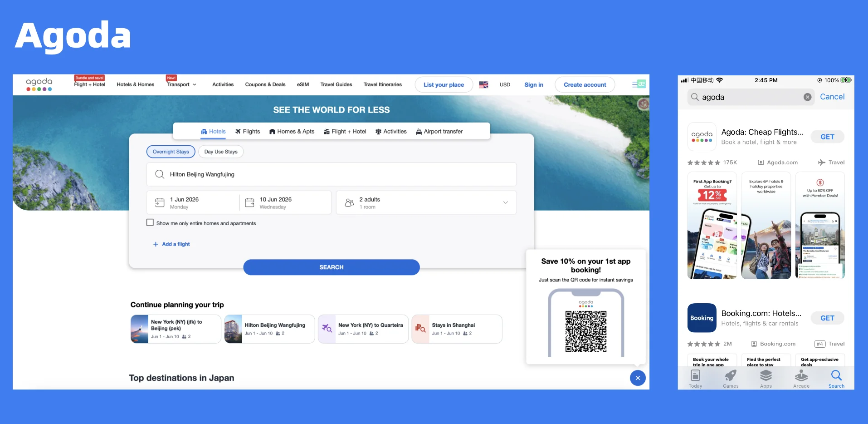Tap the First App Booking screenshot preview

click(712, 226)
